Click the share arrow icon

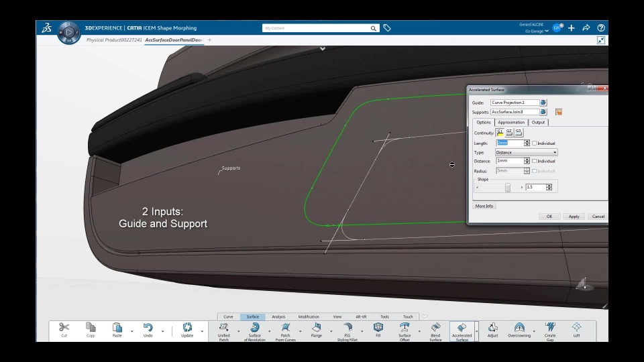pyautogui.click(x=586, y=28)
